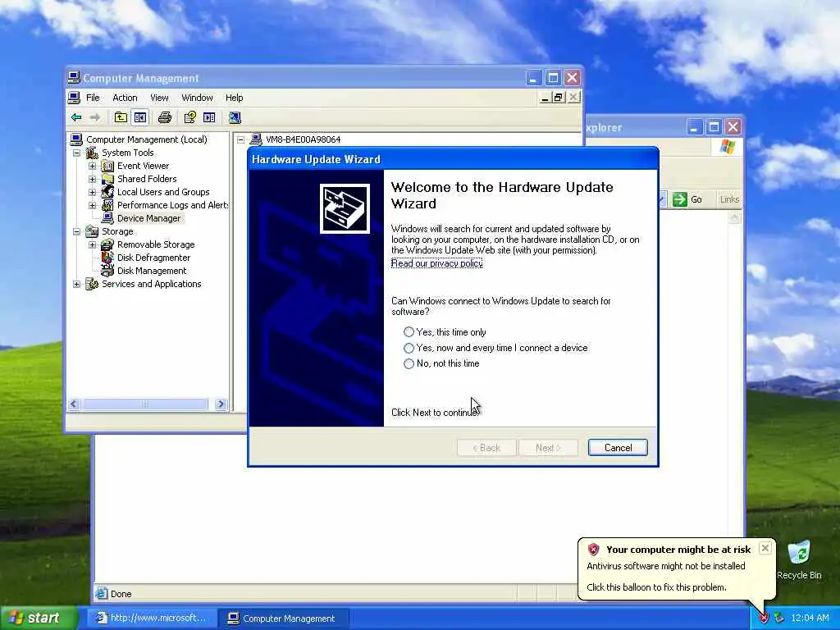Click the console tree scroll right arrow
This screenshot has height=630, width=840.
tap(221, 404)
